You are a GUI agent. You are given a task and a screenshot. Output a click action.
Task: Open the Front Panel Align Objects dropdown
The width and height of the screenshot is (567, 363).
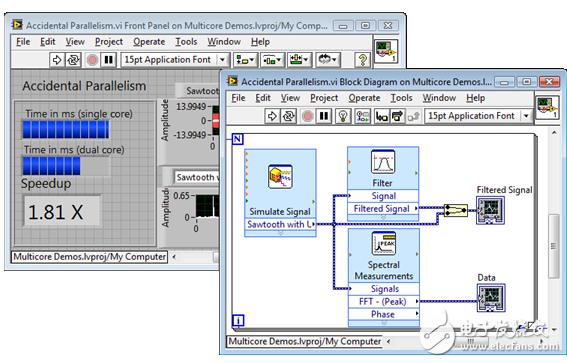245,60
